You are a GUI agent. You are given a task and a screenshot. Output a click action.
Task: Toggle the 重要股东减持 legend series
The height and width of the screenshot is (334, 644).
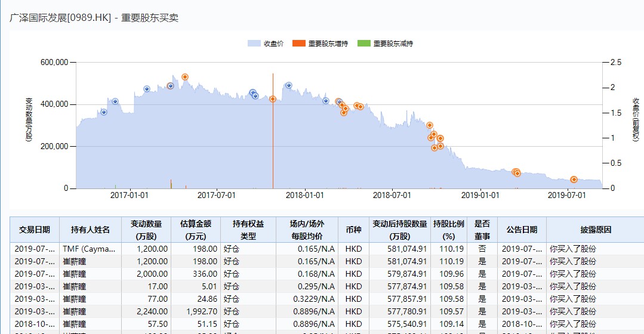(x=385, y=44)
